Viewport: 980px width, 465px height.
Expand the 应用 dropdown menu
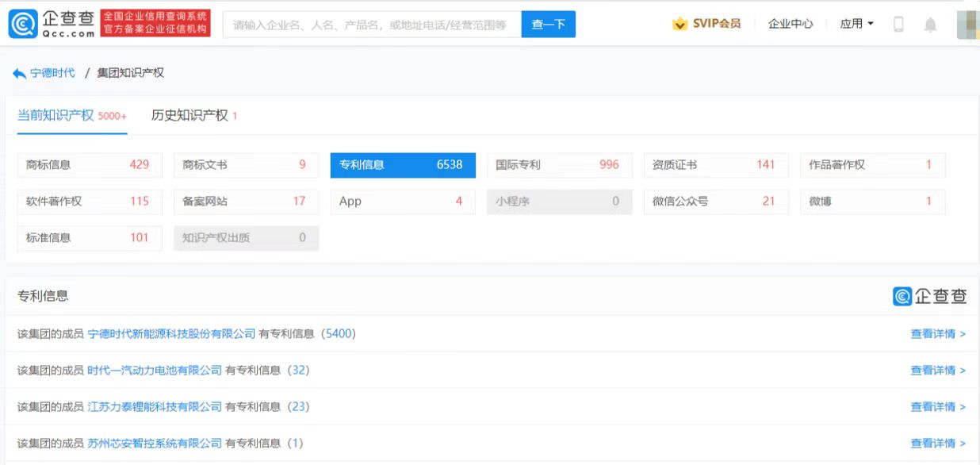857,24
